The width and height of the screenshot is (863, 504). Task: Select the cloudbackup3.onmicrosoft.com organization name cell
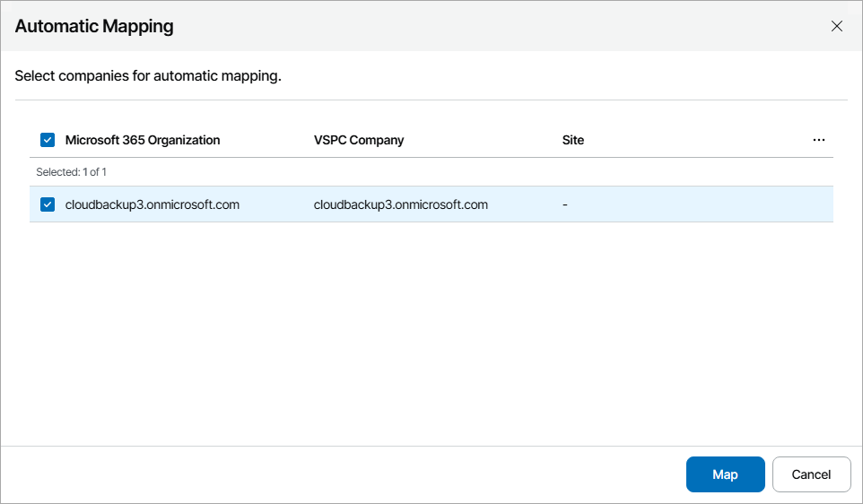pyautogui.click(x=153, y=204)
